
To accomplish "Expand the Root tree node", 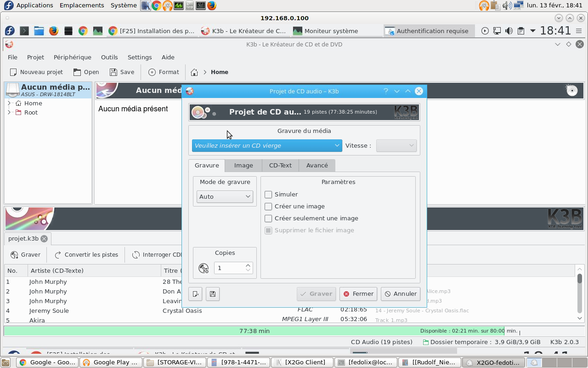I will [x=9, y=112].
